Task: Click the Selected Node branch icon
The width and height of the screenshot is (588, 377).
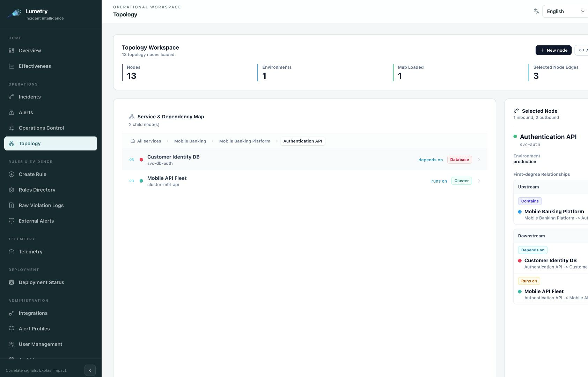Action: click(x=516, y=111)
